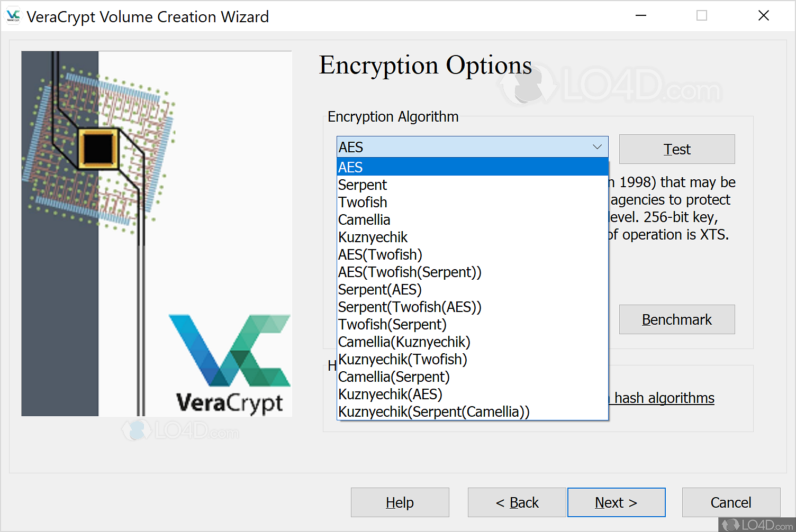The height and width of the screenshot is (532, 796).
Task: Proceed with the Next button
Action: (x=616, y=502)
